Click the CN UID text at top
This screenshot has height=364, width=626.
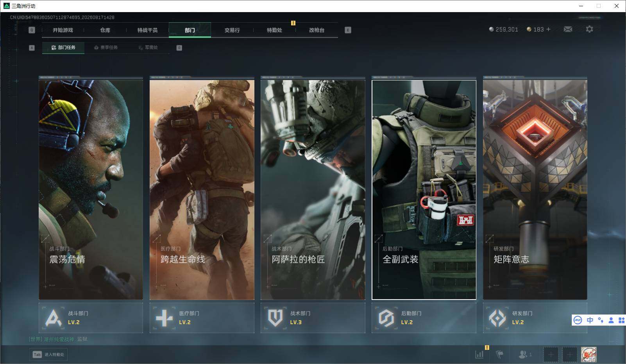tap(62, 18)
